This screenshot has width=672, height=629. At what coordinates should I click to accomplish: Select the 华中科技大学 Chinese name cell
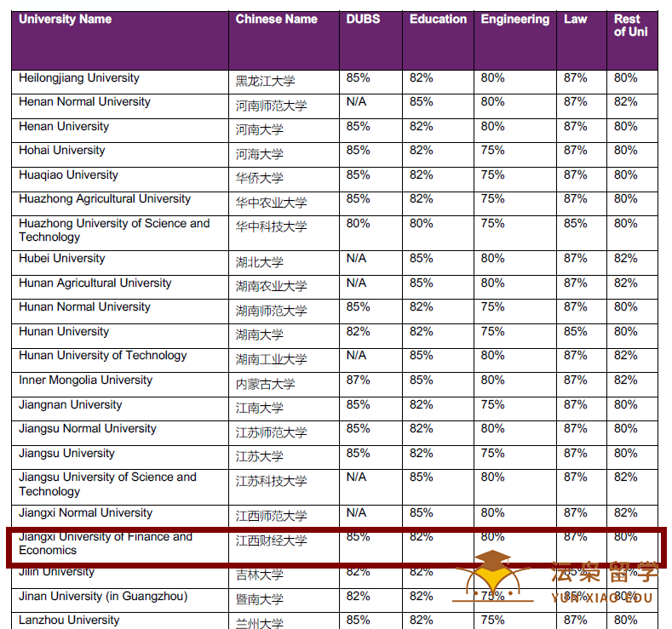[272, 226]
